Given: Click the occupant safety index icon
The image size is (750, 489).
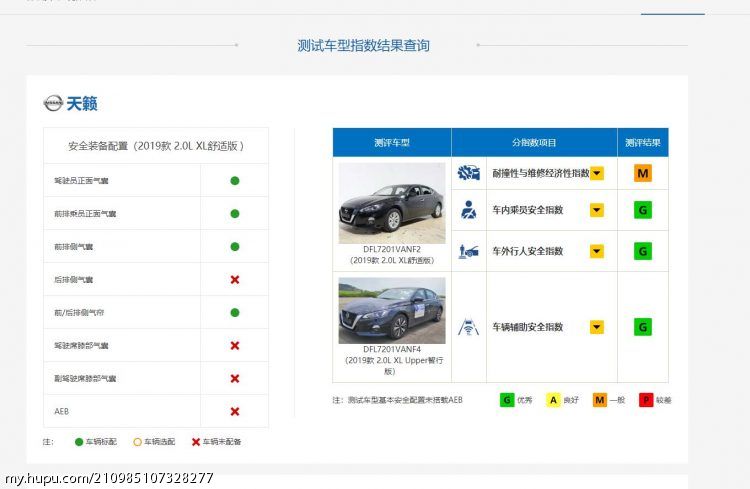Looking at the screenshot, I should click(x=469, y=210).
